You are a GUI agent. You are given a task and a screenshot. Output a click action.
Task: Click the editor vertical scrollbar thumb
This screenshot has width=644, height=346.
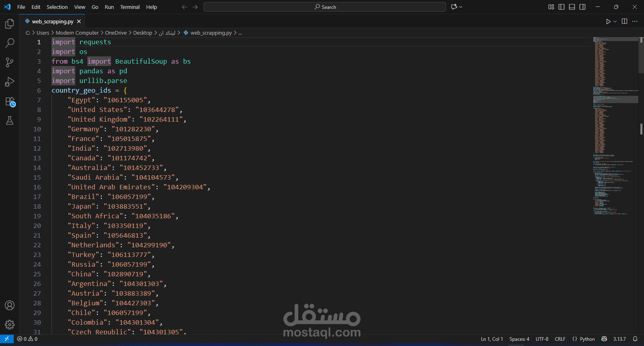[x=641, y=55]
